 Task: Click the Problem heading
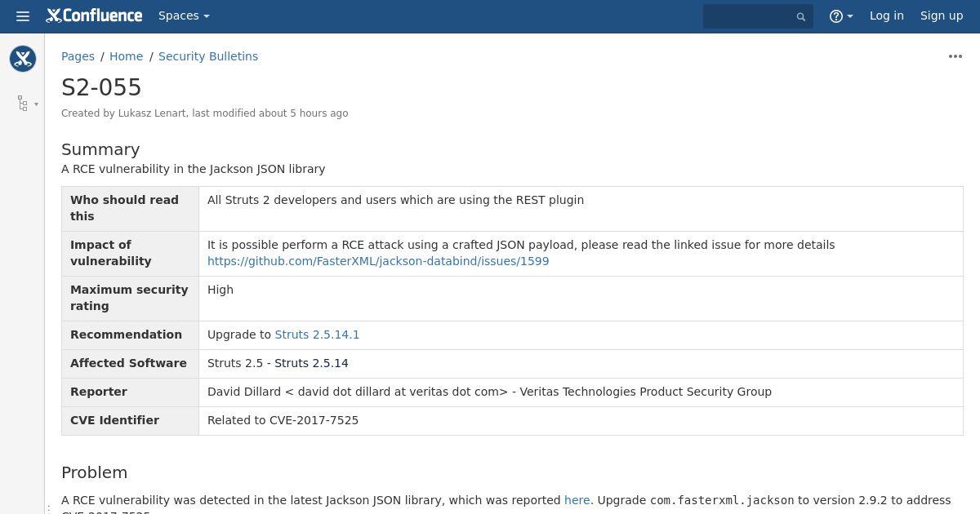[95, 472]
